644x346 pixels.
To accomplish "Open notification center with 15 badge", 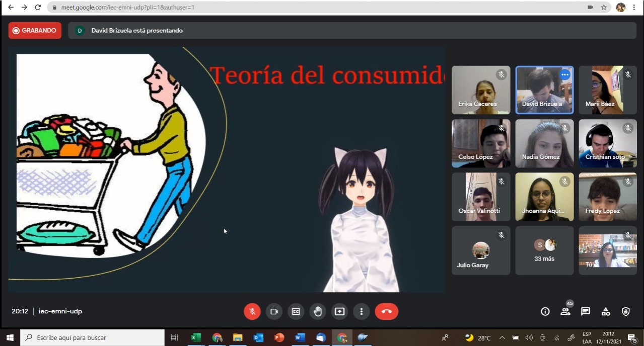I will [x=632, y=338].
